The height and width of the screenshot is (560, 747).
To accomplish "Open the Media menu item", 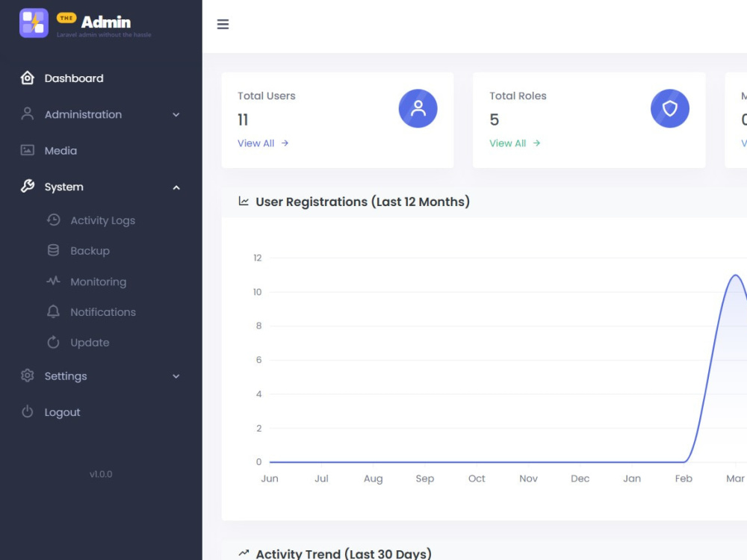I will pyautogui.click(x=101, y=151).
